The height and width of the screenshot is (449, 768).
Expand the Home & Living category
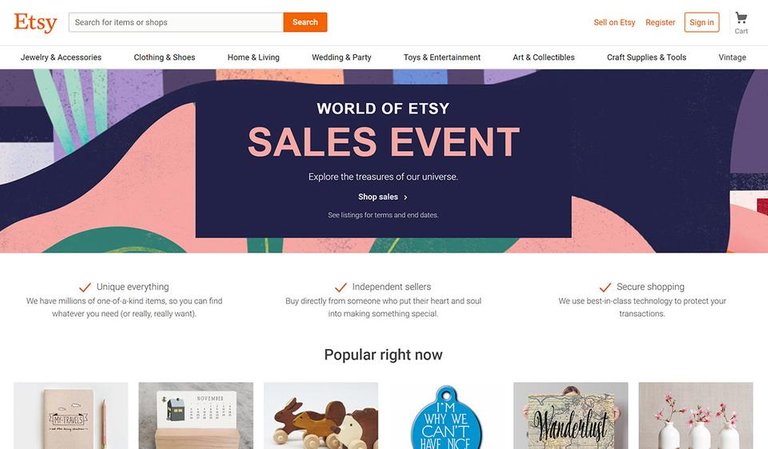(x=253, y=58)
